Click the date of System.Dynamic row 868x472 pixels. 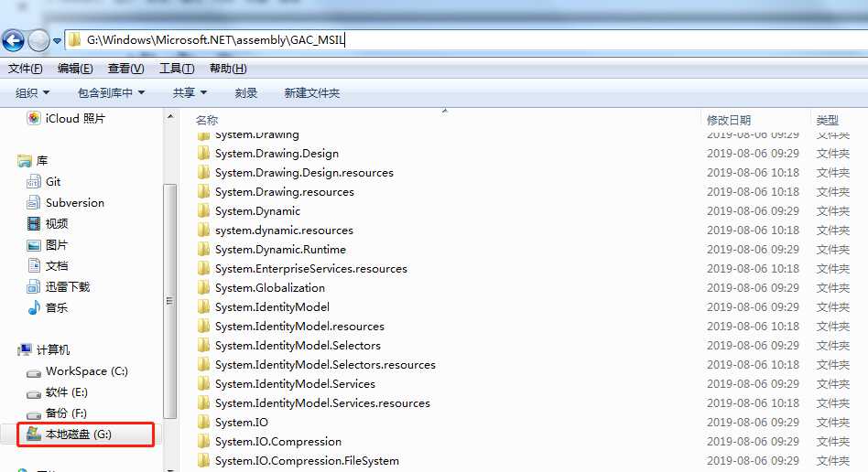click(753, 210)
